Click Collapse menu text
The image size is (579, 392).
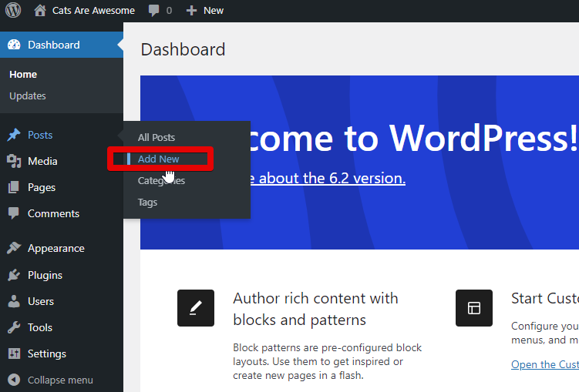pos(61,380)
